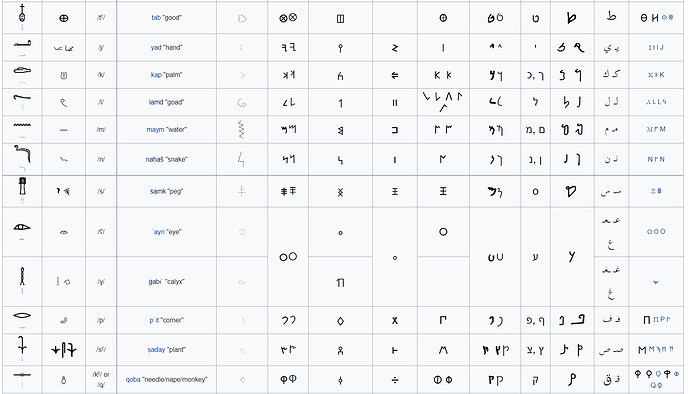Screen dimensions: 690x394
Task: Click the blue Greek omicron letters link
Action: click(656, 232)
